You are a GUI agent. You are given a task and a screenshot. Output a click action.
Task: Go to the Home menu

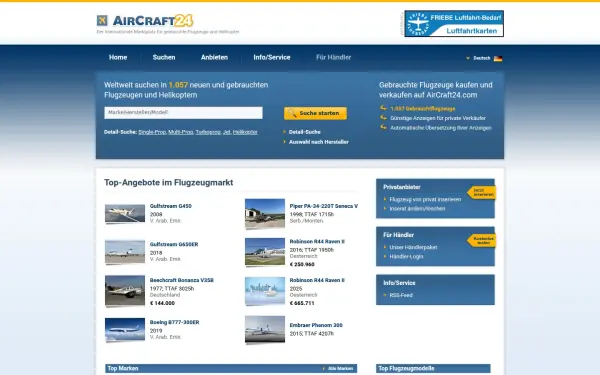[118, 57]
